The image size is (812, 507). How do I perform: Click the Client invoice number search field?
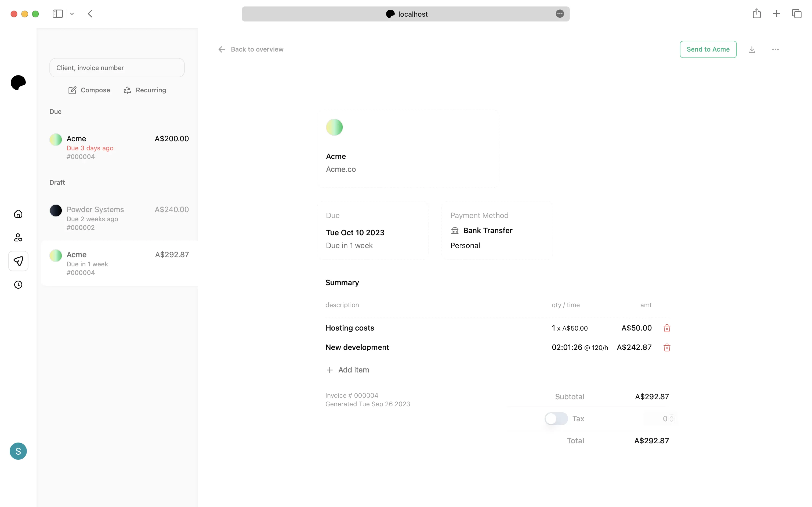[117, 67]
